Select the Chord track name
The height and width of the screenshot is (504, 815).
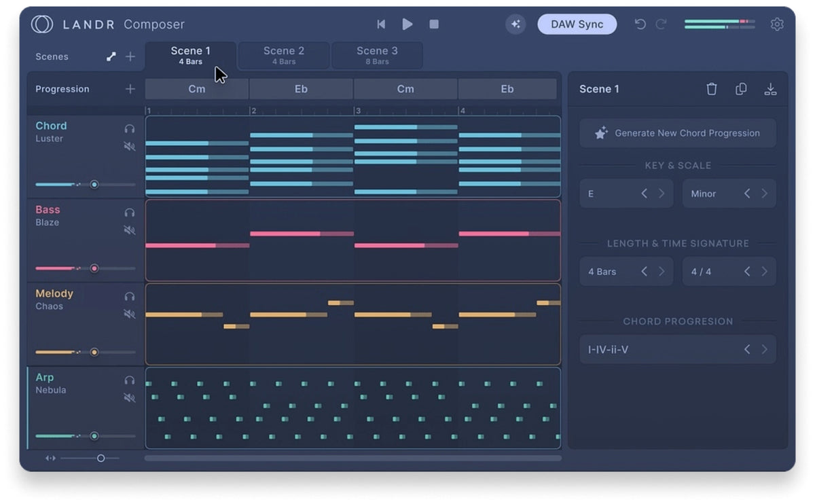pos(51,126)
